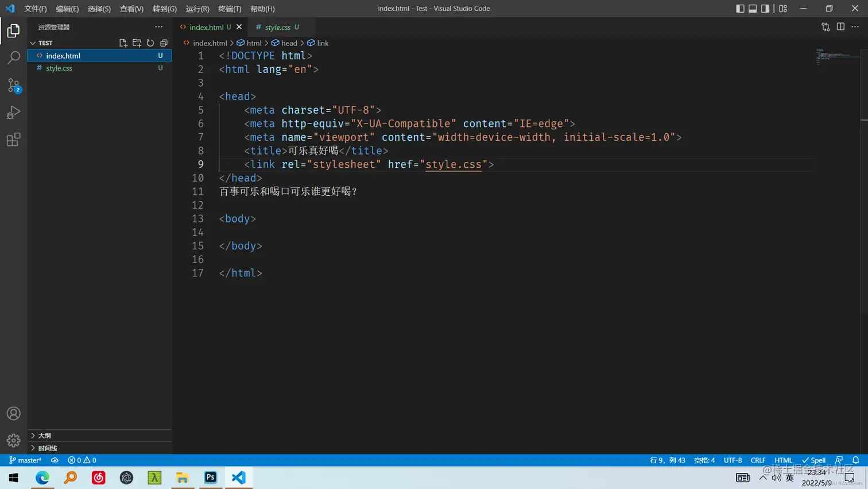
Task: Open the Extensions view
Action: click(13, 140)
